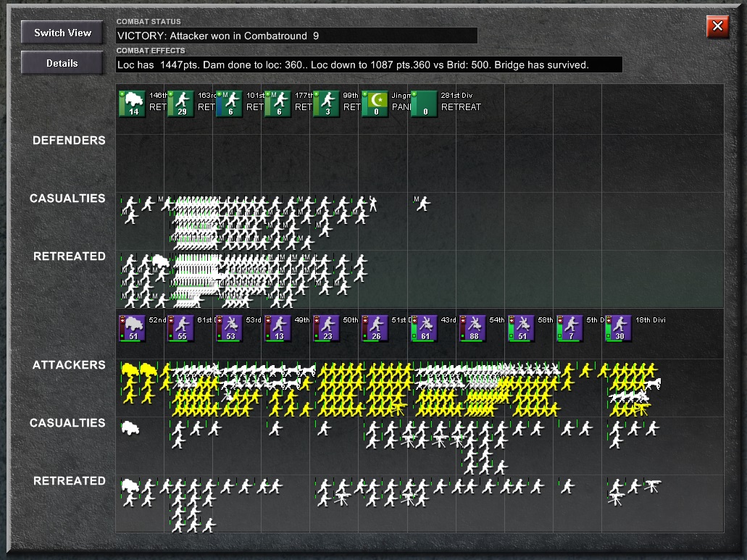
Task: Select the 163rd defender infantry unit icon
Action: coord(181,104)
